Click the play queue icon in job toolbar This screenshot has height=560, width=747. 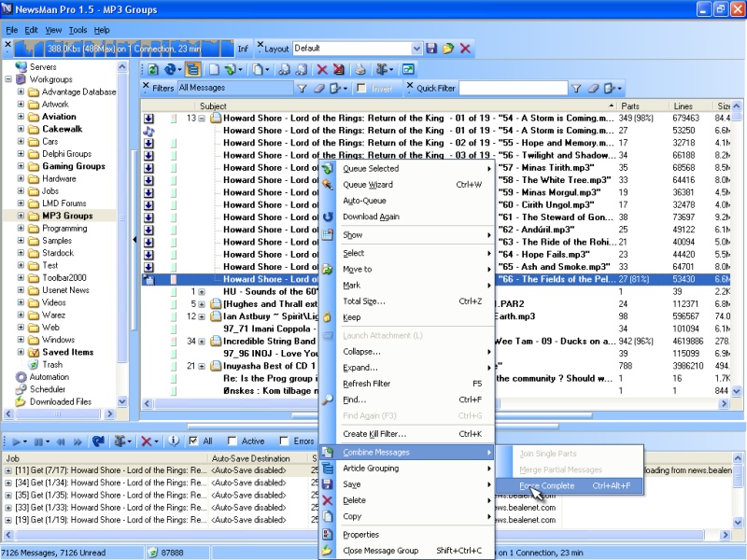point(16,441)
